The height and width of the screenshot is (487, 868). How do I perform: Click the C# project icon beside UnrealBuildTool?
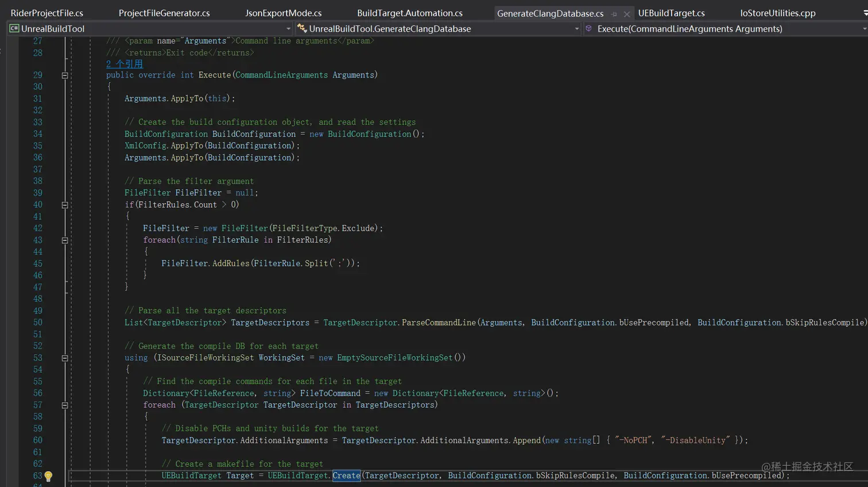click(x=14, y=29)
